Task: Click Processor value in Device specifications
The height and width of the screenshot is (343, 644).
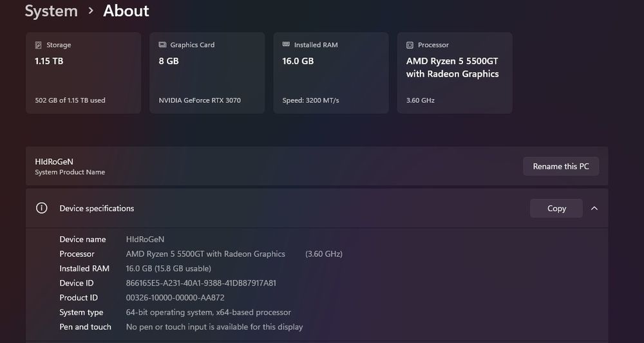Action: point(205,254)
